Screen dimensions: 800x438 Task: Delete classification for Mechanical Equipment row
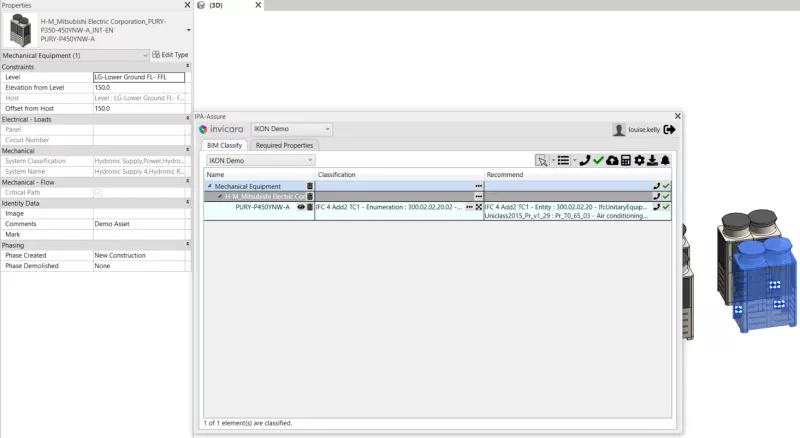(310, 186)
